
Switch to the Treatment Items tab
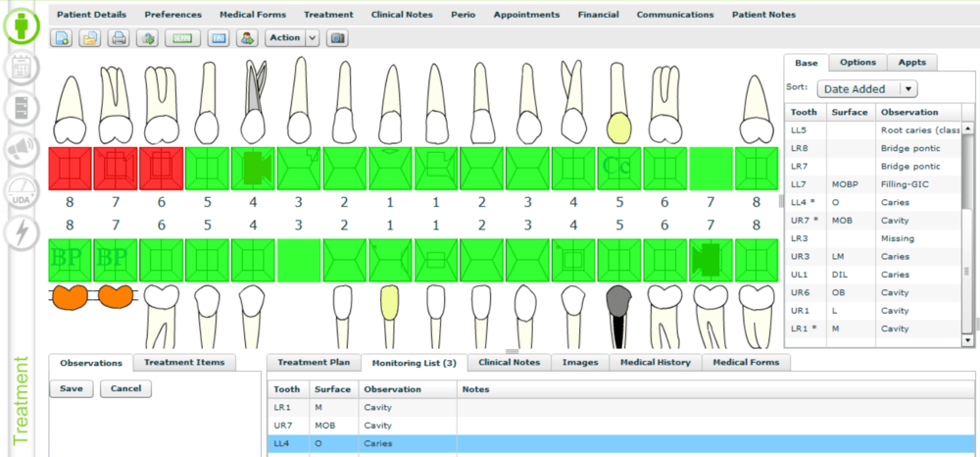[184, 362]
